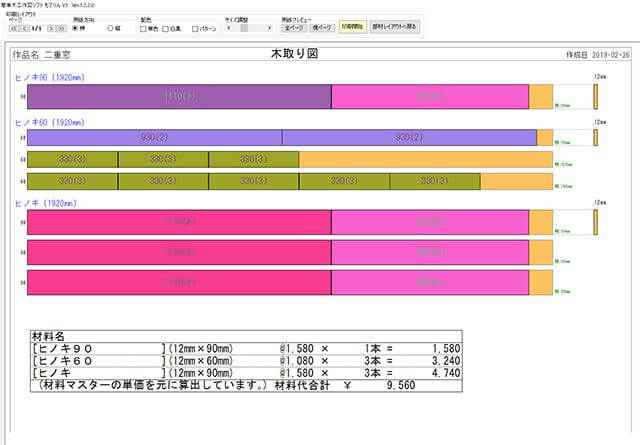This screenshot has height=445, width=640.
Task: Click the 12mm thickness bar beside the ヒノキ90 board
Action: [596, 96]
